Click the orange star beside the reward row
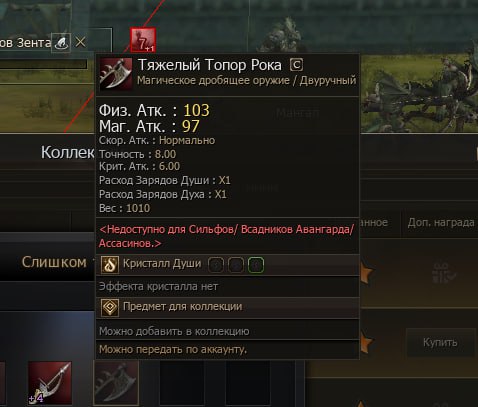The width and height of the screenshot is (478, 407). tap(367, 273)
